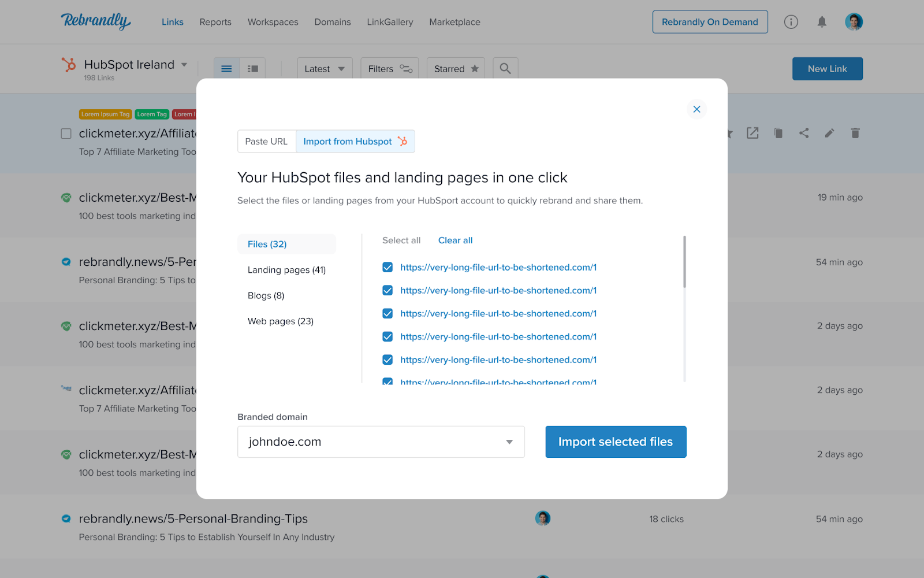Click the Rebrandly logo
The width and height of the screenshot is (924, 578).
tap(96, 21)
